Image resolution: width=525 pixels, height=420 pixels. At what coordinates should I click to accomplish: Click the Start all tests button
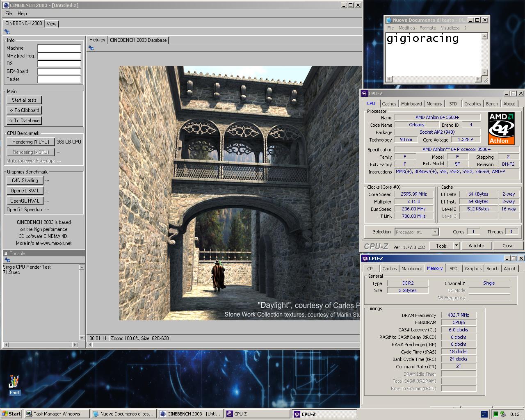coord(24,100)
